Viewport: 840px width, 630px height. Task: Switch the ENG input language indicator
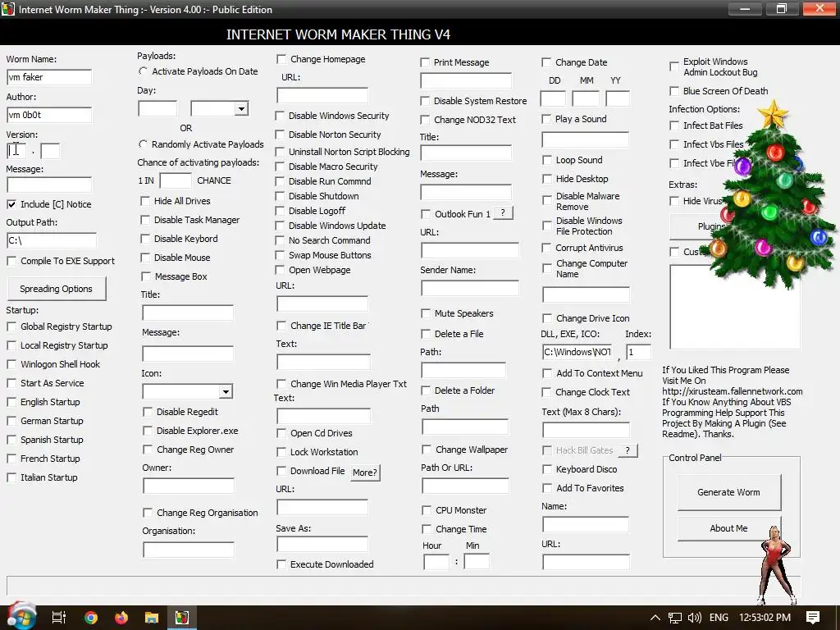click(x=719, y=618)
